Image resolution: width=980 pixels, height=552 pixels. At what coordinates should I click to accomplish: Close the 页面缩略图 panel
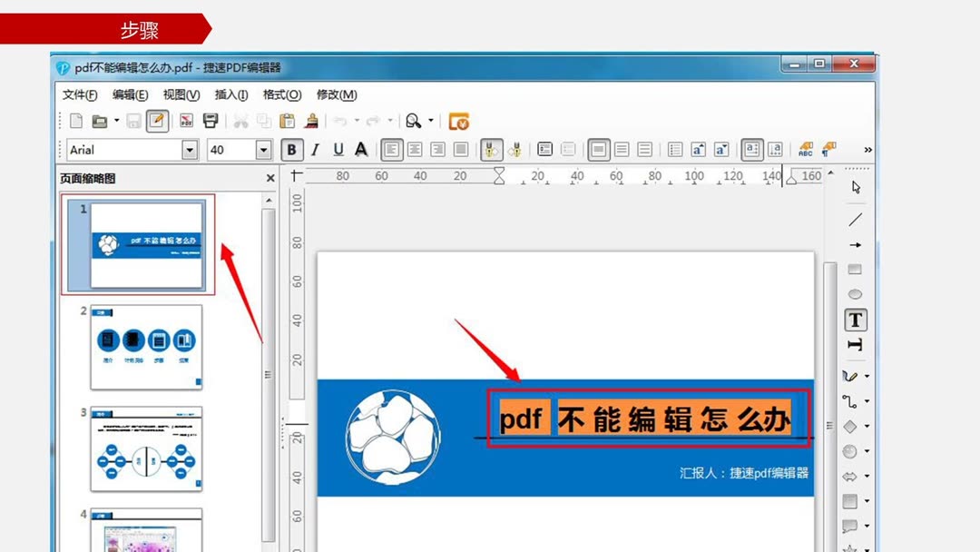269,178
